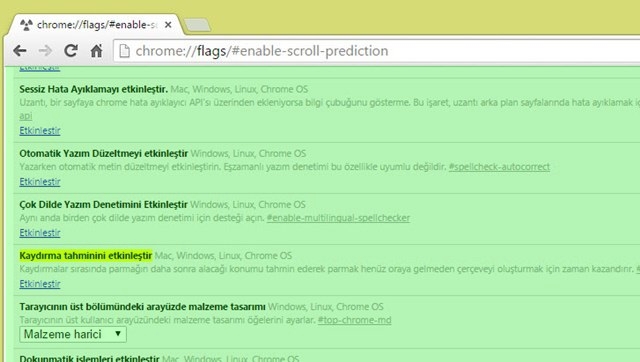Click the Otomatik Yazım Düzeltmeyi etkinleştir heading
Image resolution: width=640 pixels, height=362 pixels.
pos(104,153)
